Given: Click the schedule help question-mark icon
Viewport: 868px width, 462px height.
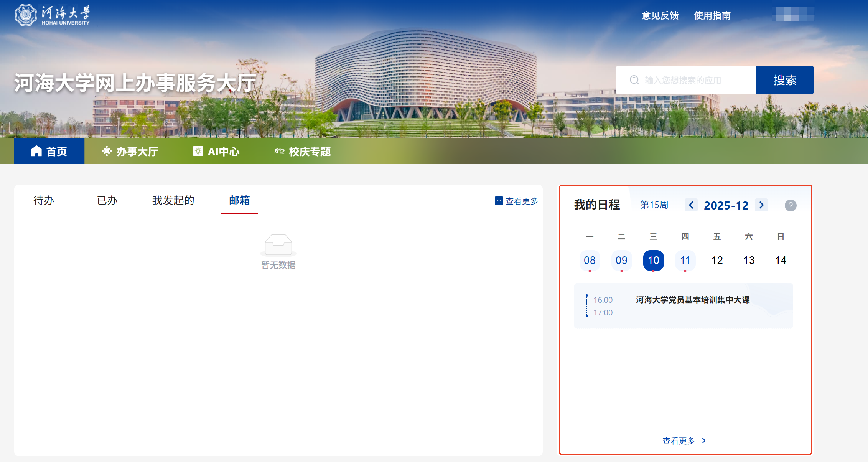Looking at the screenshot, I should click(x=790, y=205).
